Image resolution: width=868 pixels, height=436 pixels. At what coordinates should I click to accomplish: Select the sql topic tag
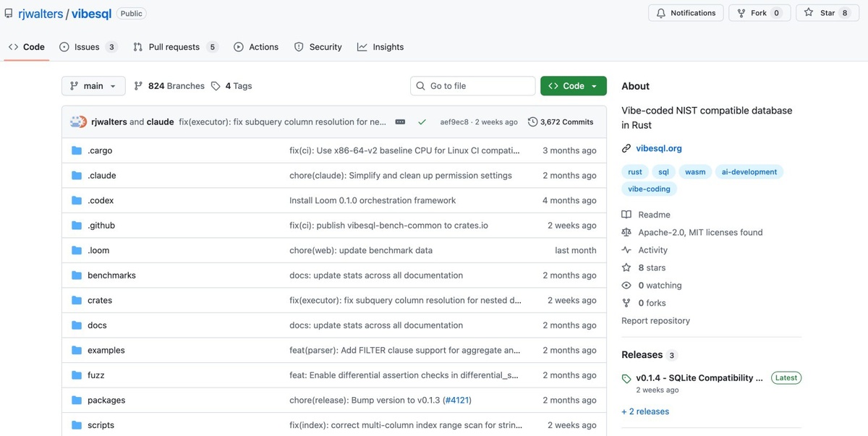[663, 172]
